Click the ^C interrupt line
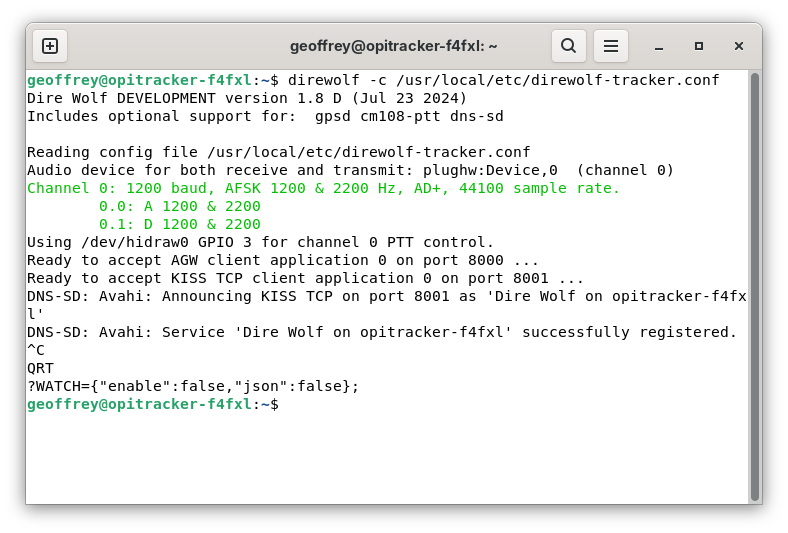 (x=36, y=350)
